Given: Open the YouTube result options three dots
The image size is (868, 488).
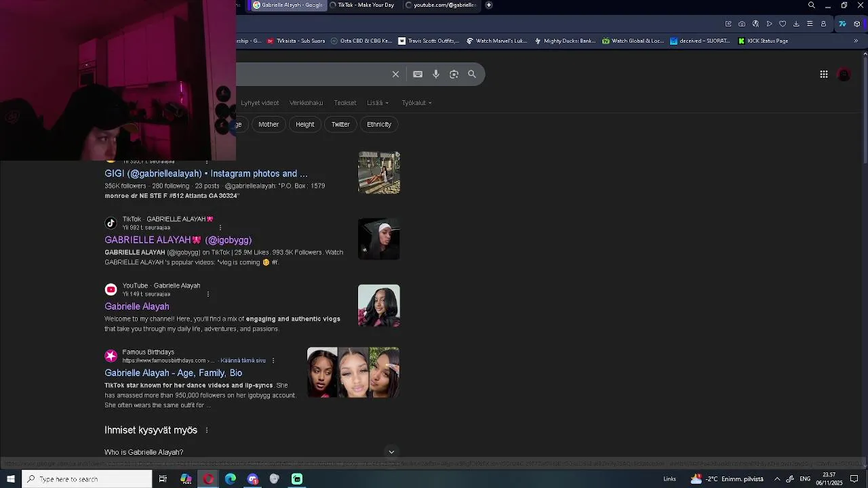Looking at the screenshot, I should [208, 294].
